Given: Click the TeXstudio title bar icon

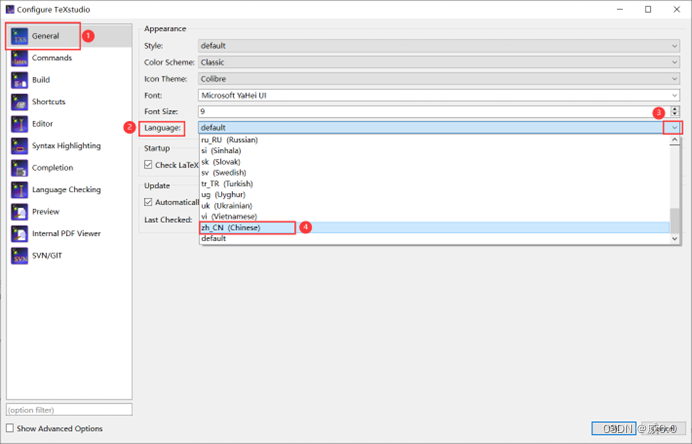Looking at the screenshot, I should click(10, 9).
